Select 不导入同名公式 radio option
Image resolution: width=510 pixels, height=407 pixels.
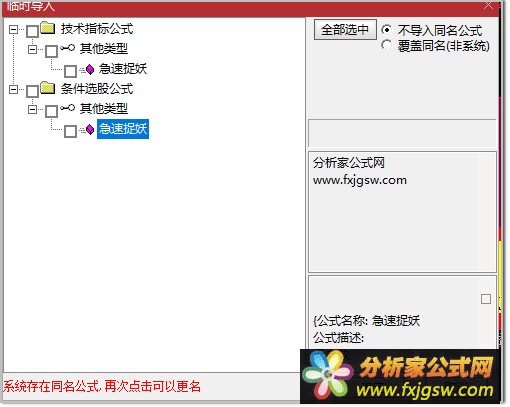(386, 30)
